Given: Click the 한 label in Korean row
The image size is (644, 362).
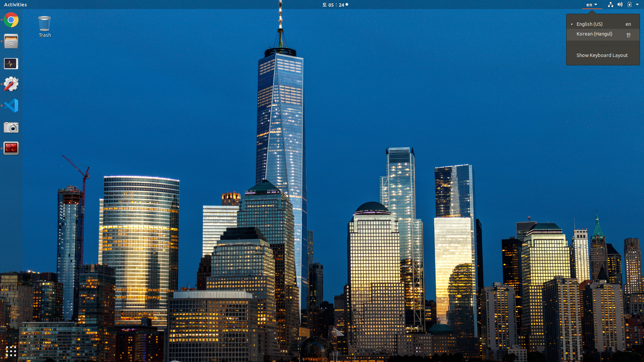Looking at the screenshot, I should pyautogui.click(x=628, y=35).
